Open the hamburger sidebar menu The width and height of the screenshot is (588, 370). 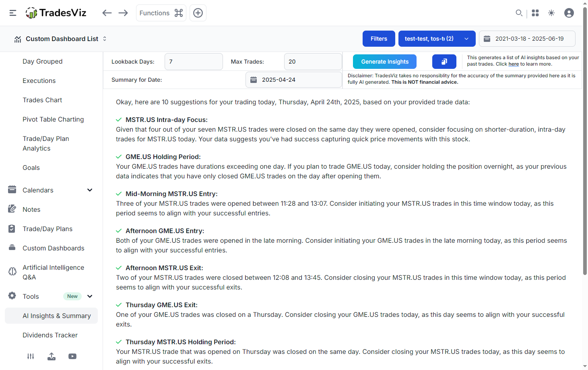coord(13,13)
